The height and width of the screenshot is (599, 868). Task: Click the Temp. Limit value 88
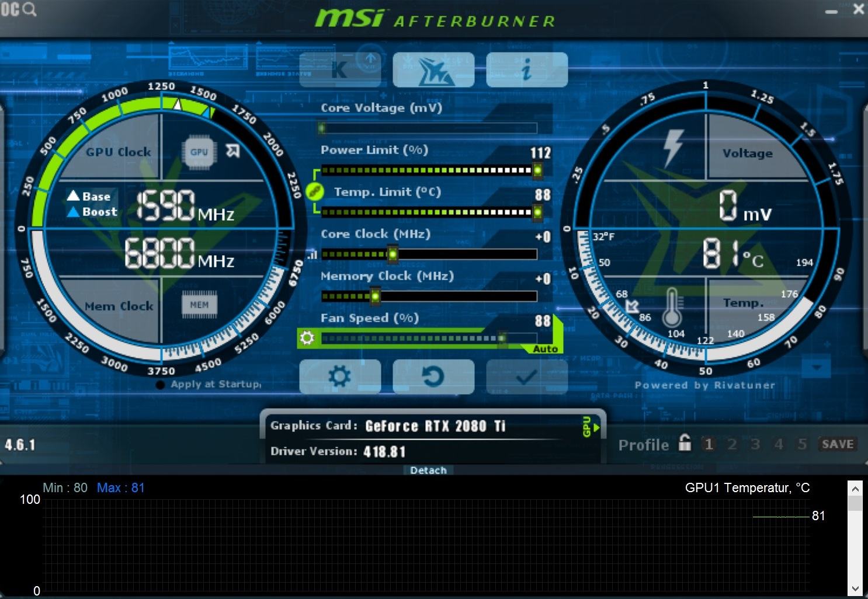pos(543,195)
